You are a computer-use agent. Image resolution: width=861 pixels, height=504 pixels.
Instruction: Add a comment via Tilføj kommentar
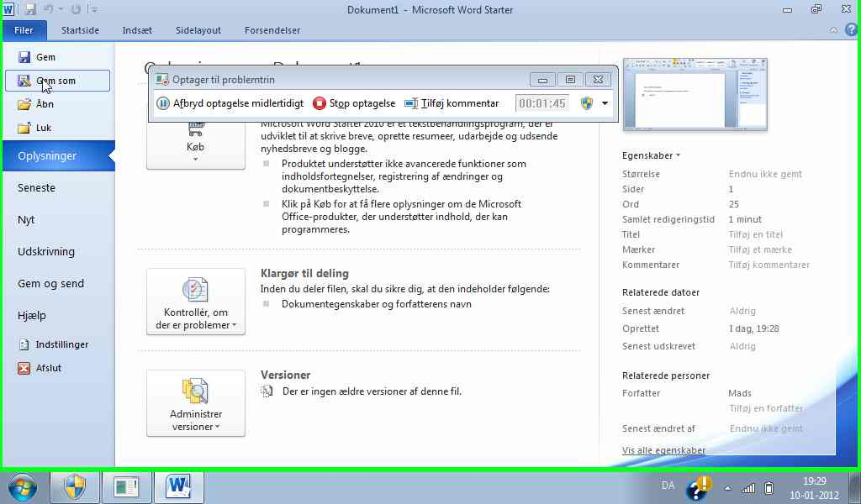point(452,103)
